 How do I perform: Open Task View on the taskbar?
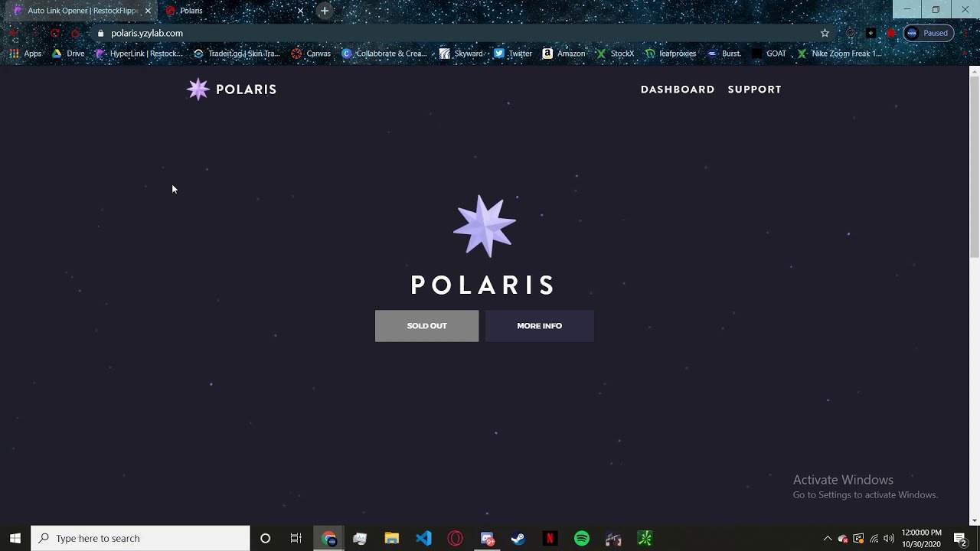point(296,538)
